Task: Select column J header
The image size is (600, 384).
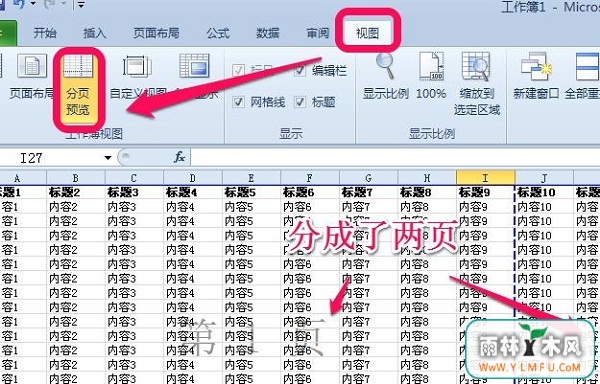Action: point(544,178)
